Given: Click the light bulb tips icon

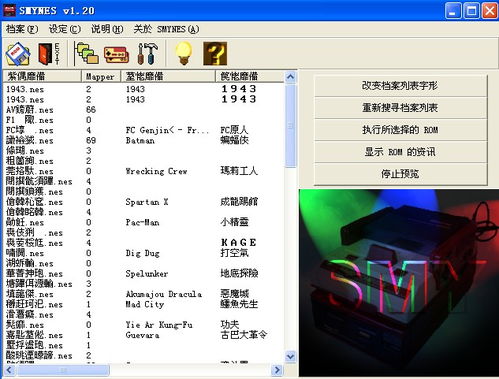Looking at the screenshot, I should [x=184, y=53].
